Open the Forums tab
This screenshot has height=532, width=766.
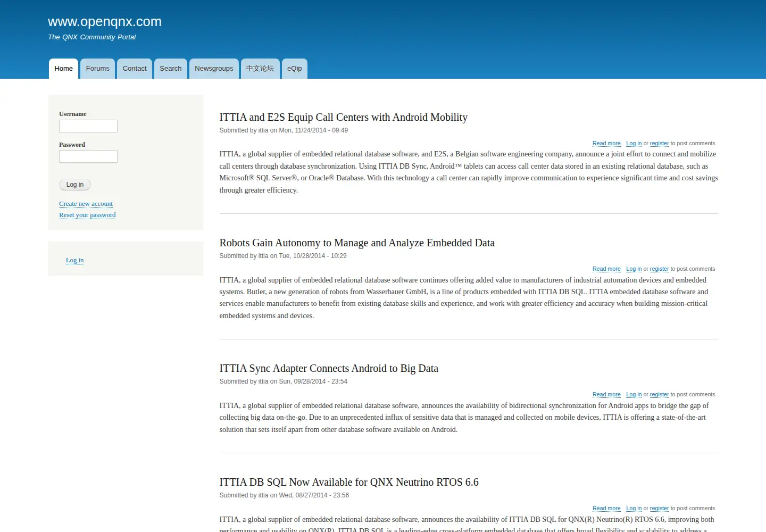98,69
